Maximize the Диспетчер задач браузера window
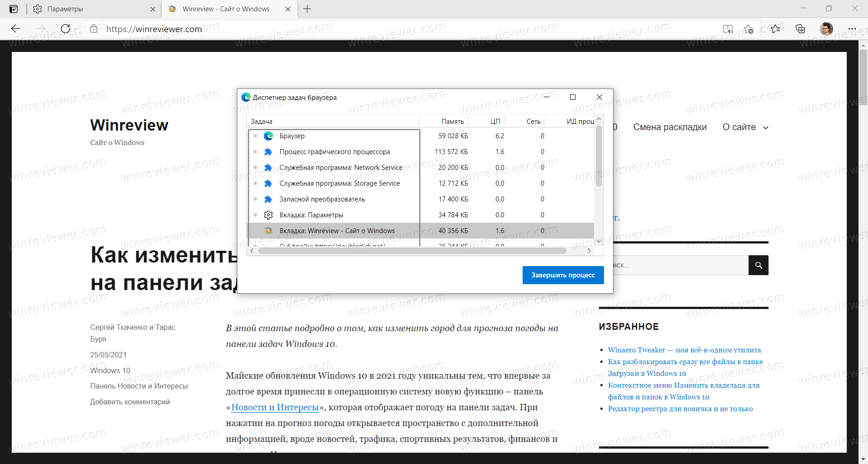The height and width of the screenshot is (464, 868). coord(573,97)
